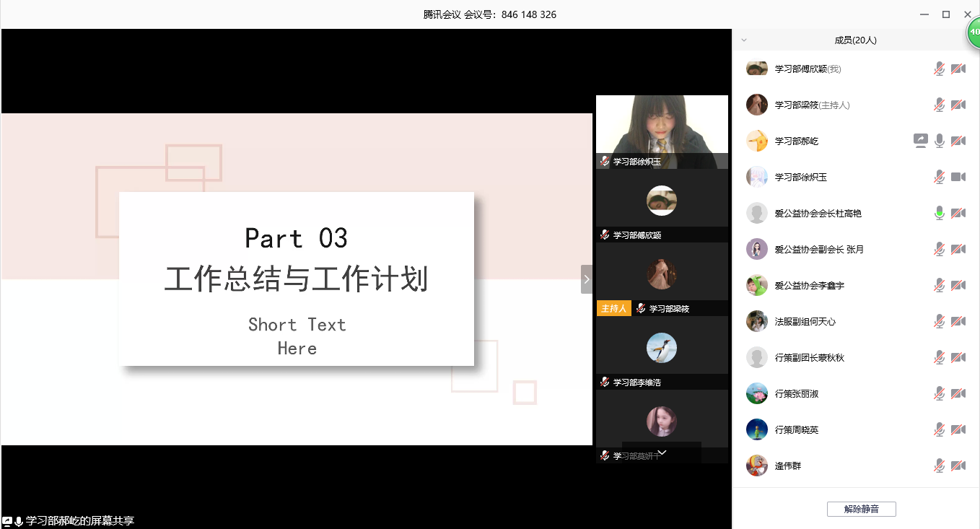This screenshot has width=980, height=529.
Task: Collapse the video strip with side arrow
Action: (587, 279)
